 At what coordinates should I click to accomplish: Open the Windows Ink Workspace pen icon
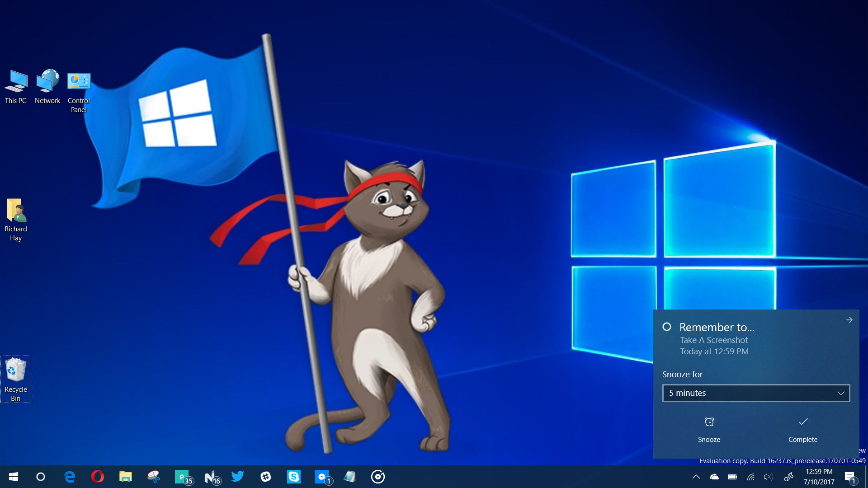point(789,477)
